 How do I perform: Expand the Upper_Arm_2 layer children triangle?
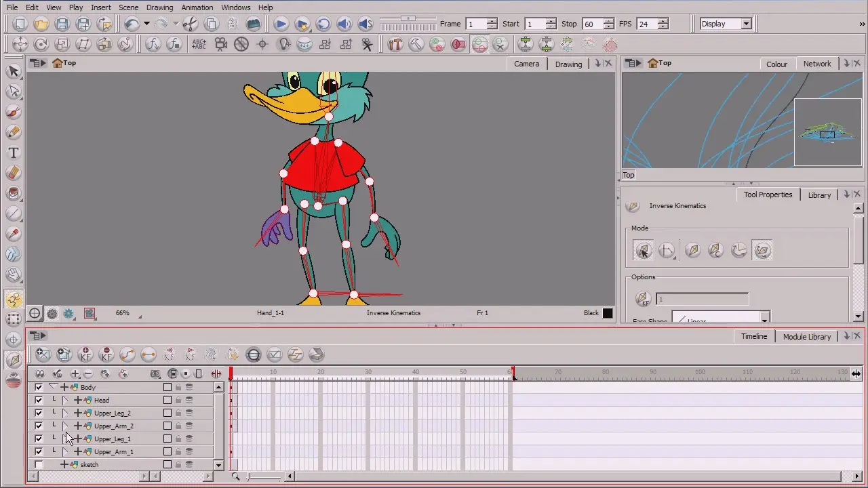pyautogui.click(x=66, y=426)
